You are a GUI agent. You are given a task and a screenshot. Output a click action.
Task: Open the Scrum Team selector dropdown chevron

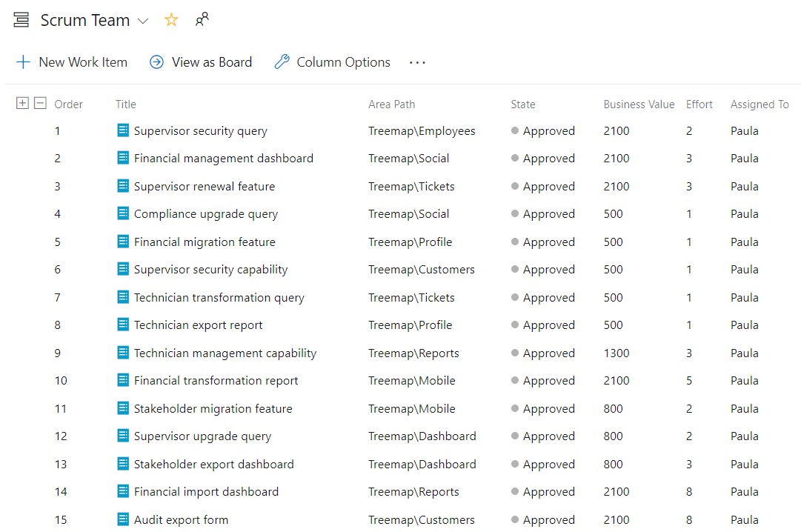pyautogui.click(x=143, y=21)
